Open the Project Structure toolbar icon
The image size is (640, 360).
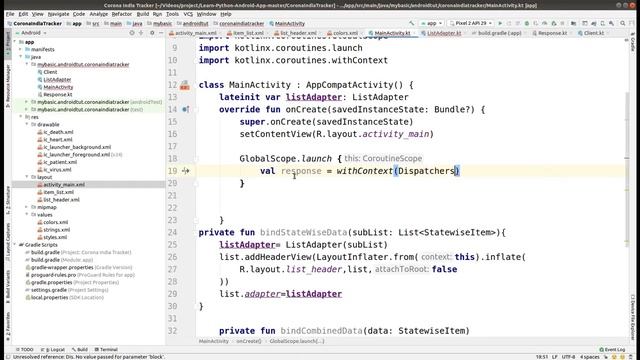coord(573,23)
